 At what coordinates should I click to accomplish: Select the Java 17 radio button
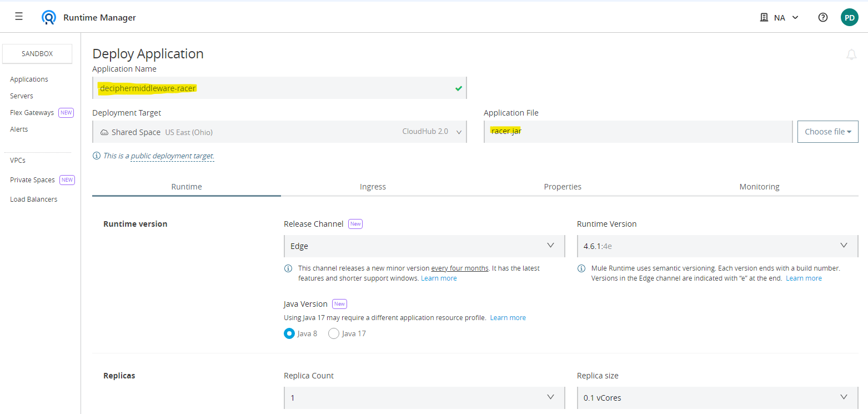[x=334, y=333]
